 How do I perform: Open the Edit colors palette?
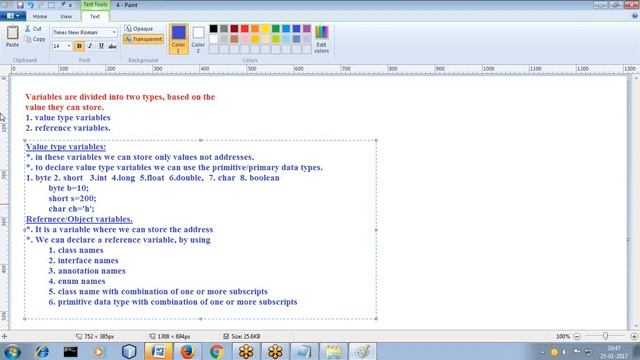click(x=322, y=40)
